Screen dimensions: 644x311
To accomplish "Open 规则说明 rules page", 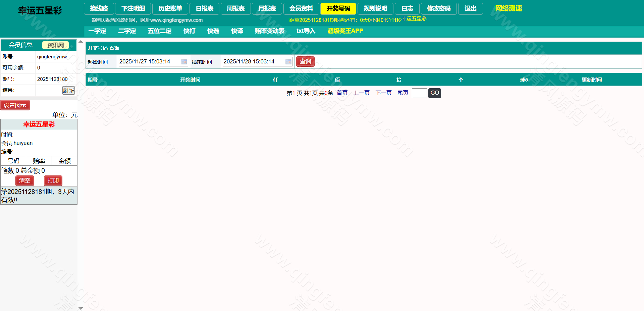I will (x=375, y=9).
